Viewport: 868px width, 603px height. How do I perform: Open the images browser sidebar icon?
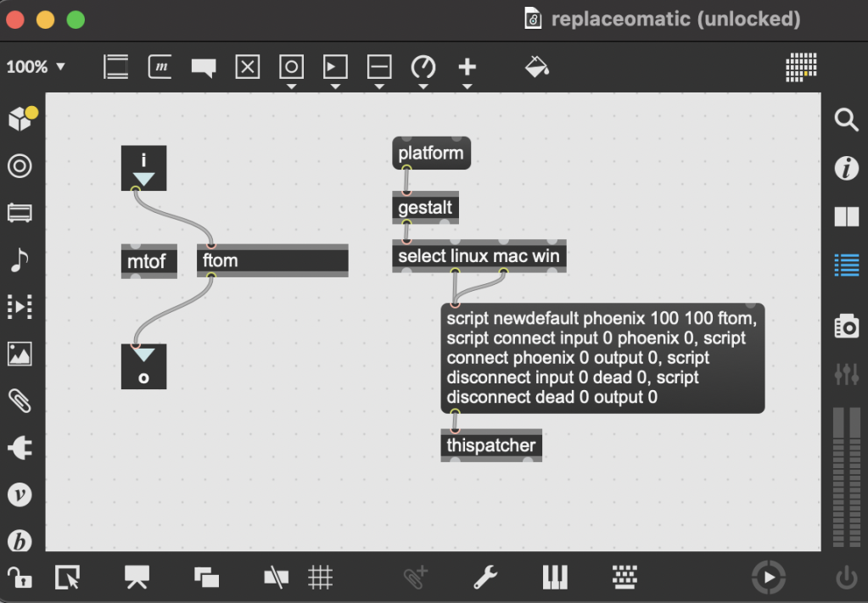20,354
